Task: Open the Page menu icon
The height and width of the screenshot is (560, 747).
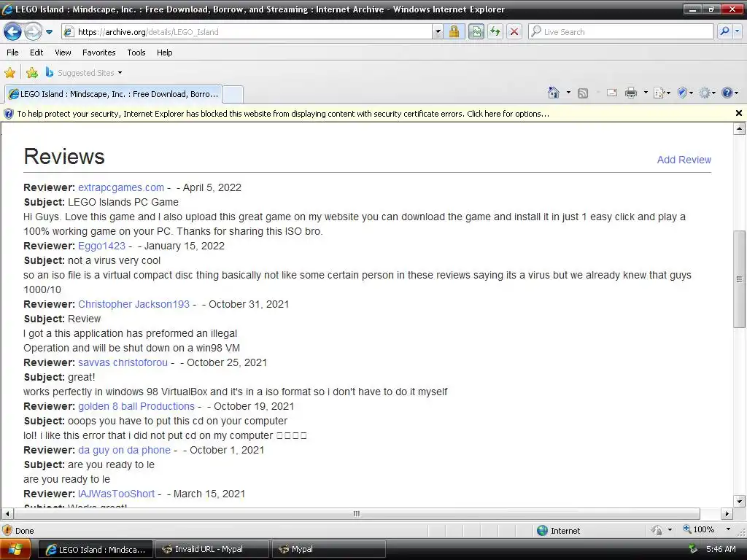Action: [x=662, y=93]
